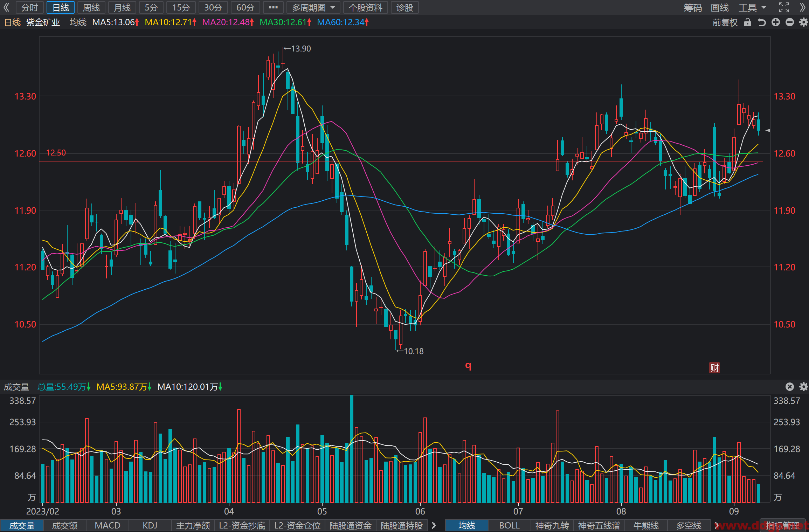809x532 pixels.
Task: Open volume panel settings gear
Action: [x=803, y=387]
